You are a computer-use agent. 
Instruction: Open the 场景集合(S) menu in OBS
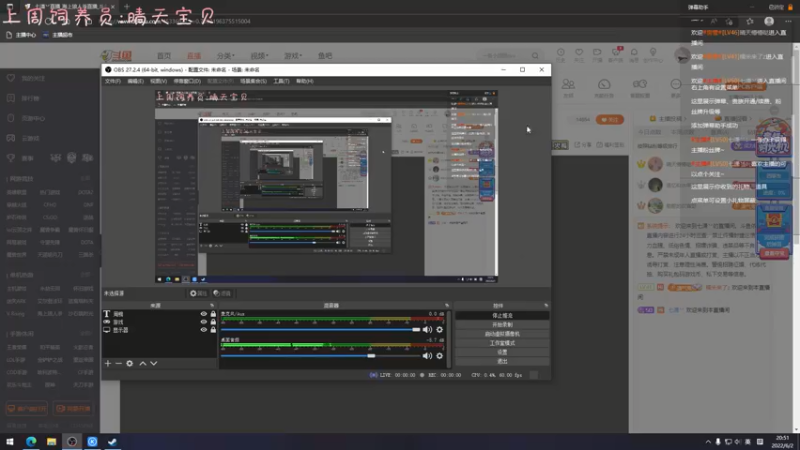click(x=253, y=81)
